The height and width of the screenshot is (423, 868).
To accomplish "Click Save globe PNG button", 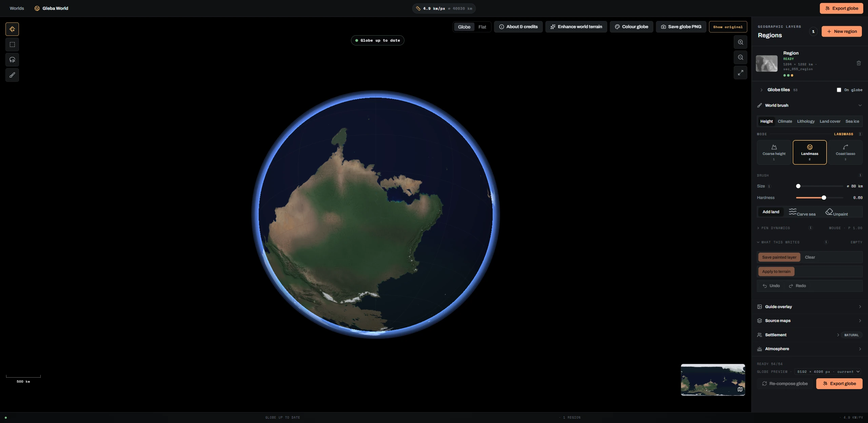I will [x=681, y=27].
